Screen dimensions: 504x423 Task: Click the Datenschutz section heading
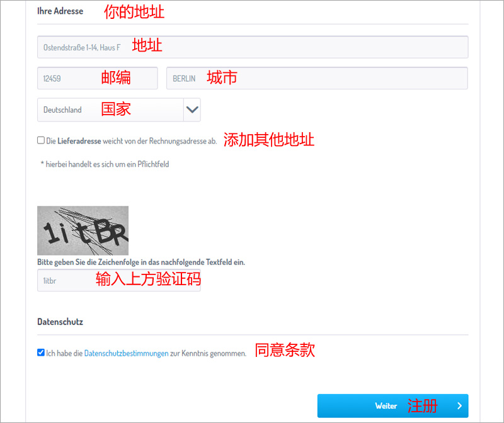(60, 322)
